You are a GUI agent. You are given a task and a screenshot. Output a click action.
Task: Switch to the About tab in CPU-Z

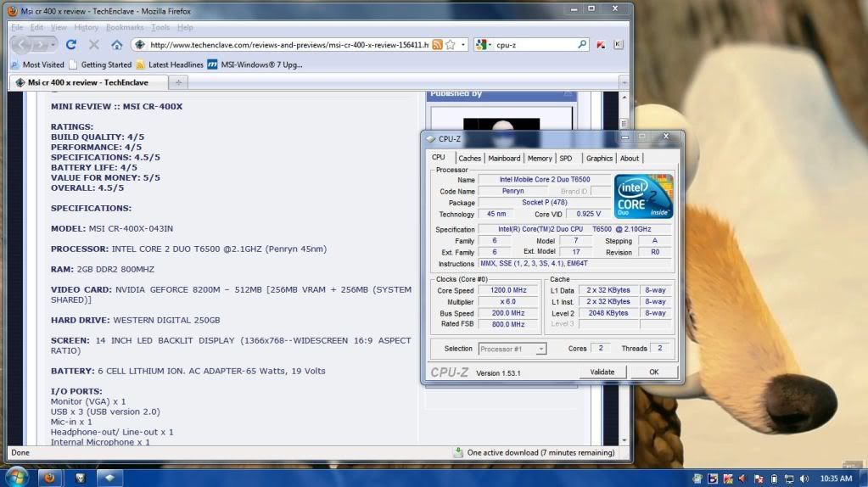[x=630, y=159]
